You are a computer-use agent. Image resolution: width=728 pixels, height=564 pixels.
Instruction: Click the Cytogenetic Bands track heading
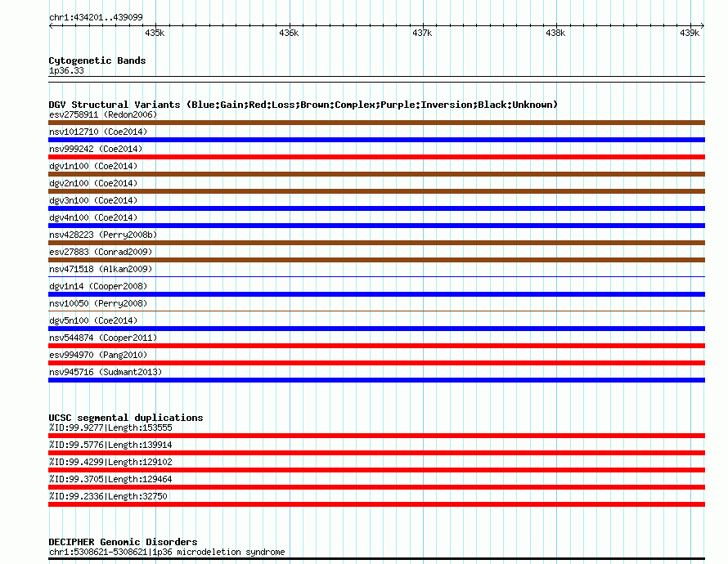tap(97, 60)
